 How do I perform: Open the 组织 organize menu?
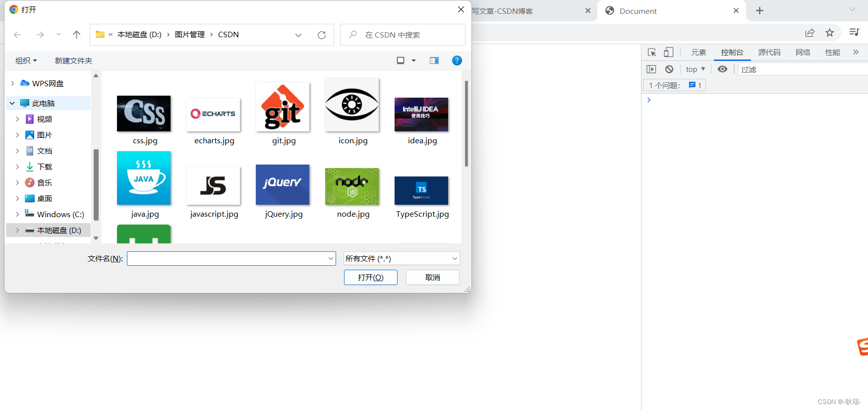(26, 60)
